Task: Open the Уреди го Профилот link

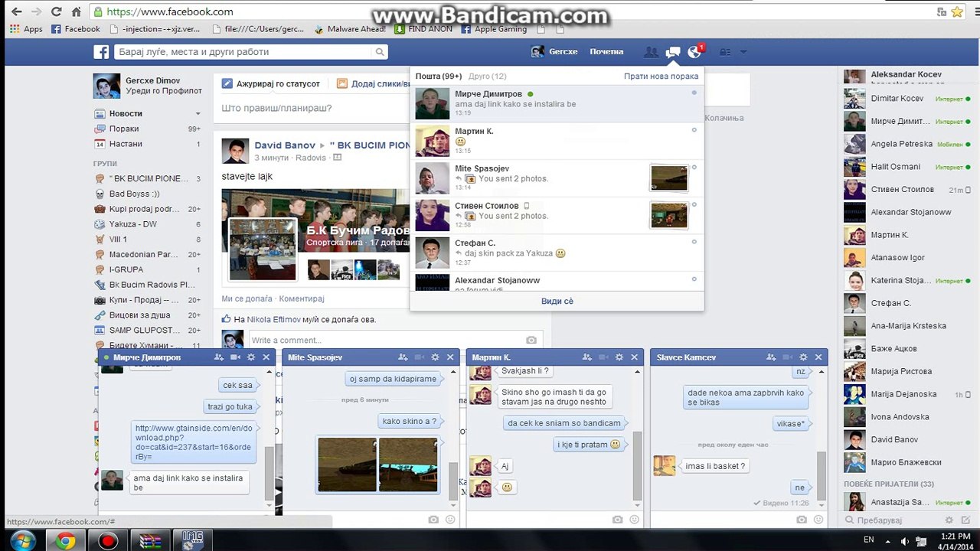Action: click(164, 91)
